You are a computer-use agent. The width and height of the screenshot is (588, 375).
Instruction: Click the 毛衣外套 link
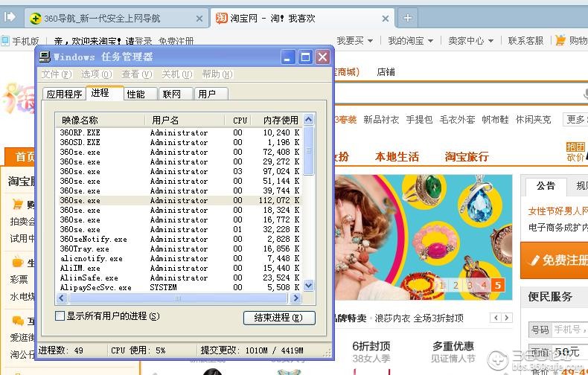click(x=457, y=120)
